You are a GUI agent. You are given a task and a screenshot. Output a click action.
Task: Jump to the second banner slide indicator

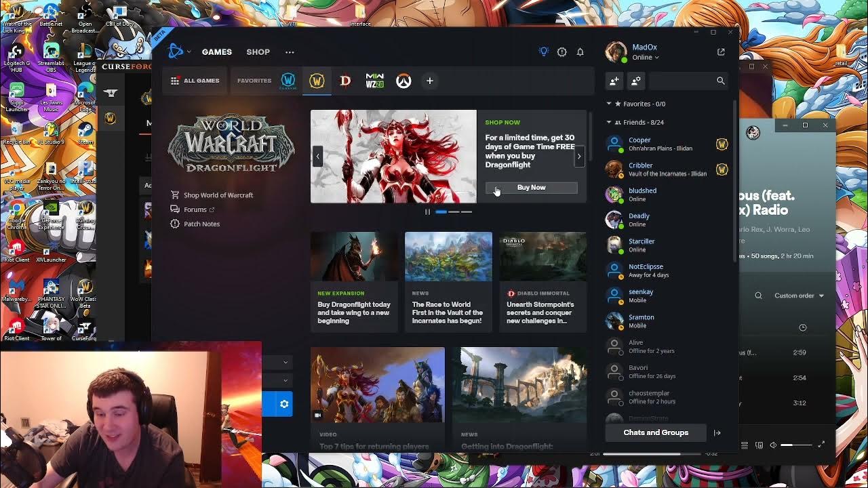point(454,212)
